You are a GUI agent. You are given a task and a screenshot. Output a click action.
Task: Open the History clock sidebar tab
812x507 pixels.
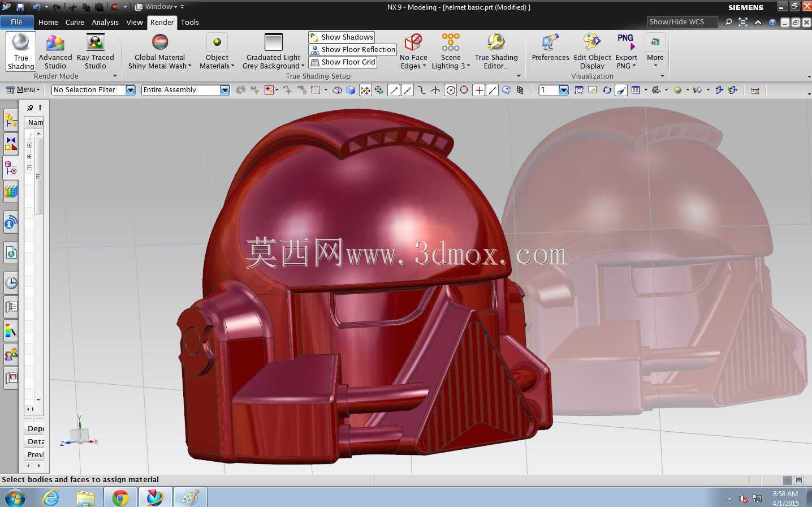pyautogui.click(x=11, y=282)
